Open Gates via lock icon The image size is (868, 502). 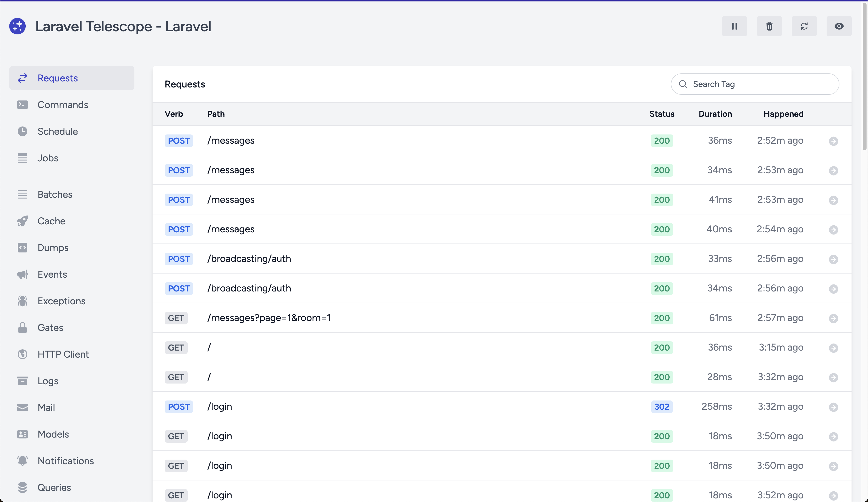point(23,328)
